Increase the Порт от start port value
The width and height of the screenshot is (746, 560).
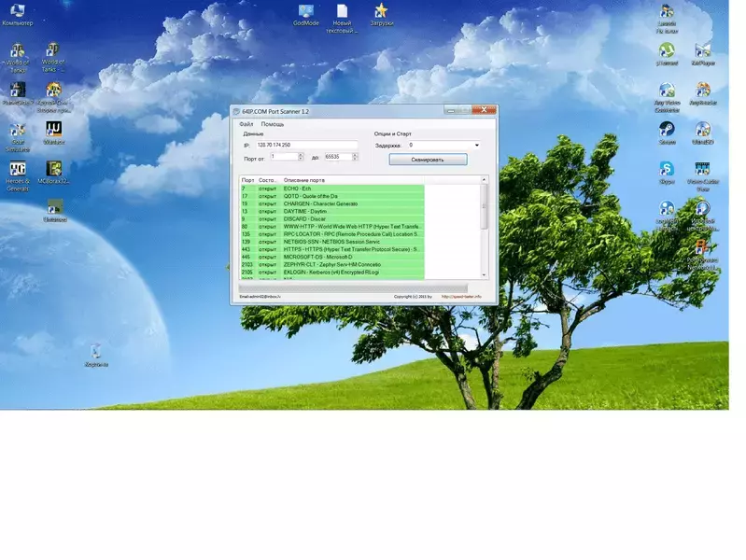pyautogui.click(x=301, y=155)
